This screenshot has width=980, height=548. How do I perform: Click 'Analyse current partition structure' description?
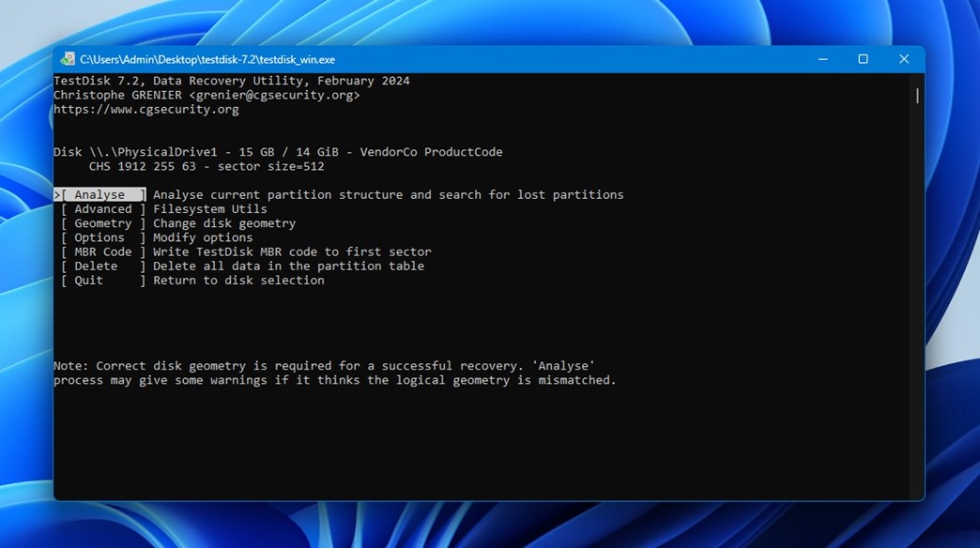pyautogui.click(x=388, y=195)
